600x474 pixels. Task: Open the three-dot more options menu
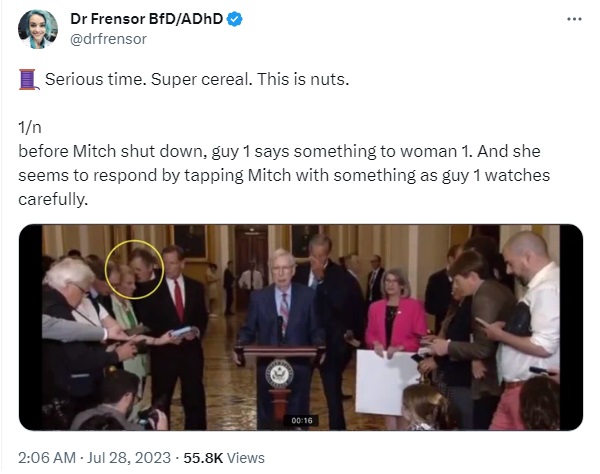574,19
